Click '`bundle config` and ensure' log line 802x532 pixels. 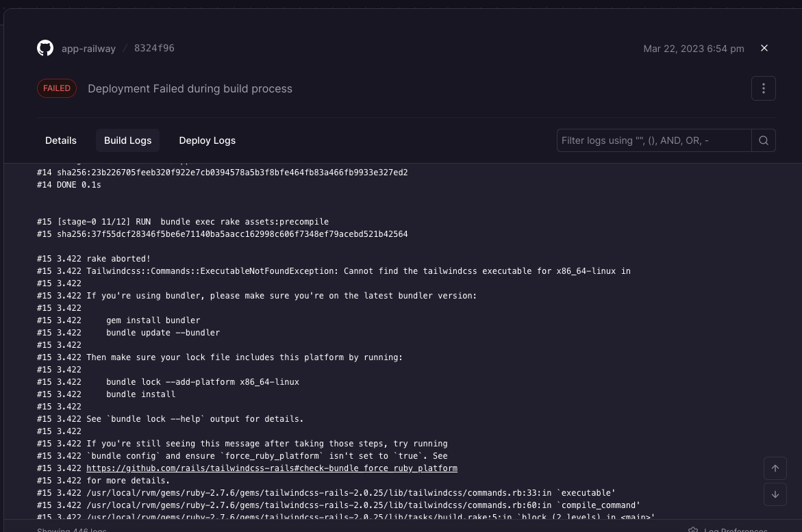coord(242,456)
